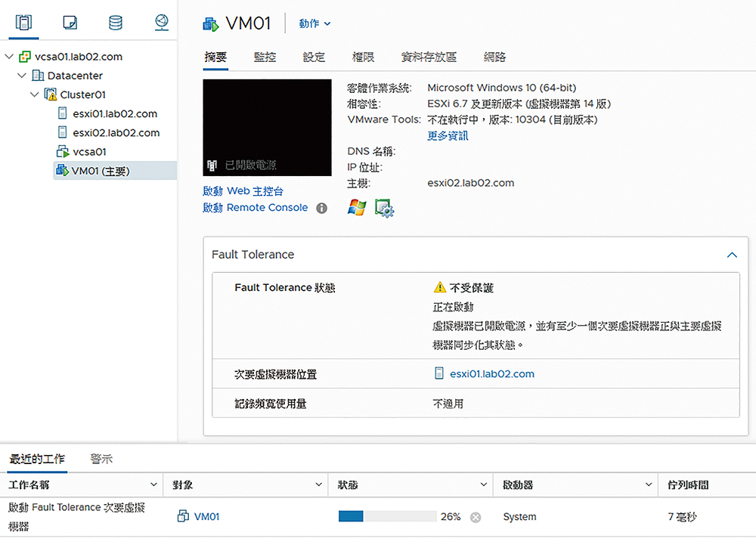Click the 佇列時間 column header

click(x=688, y=485)
